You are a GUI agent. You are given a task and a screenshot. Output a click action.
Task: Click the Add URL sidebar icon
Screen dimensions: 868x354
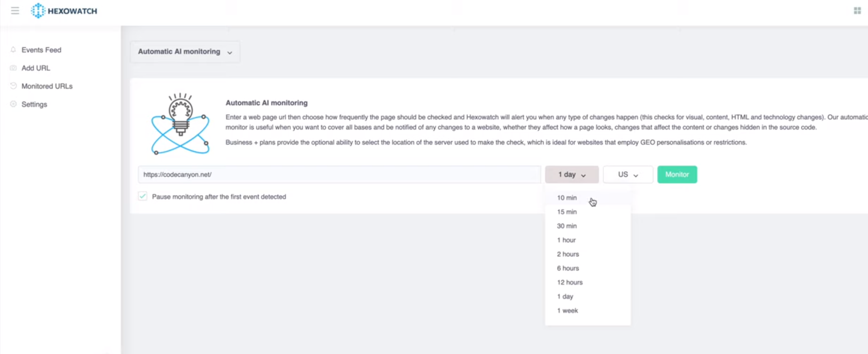click(13, 68)
